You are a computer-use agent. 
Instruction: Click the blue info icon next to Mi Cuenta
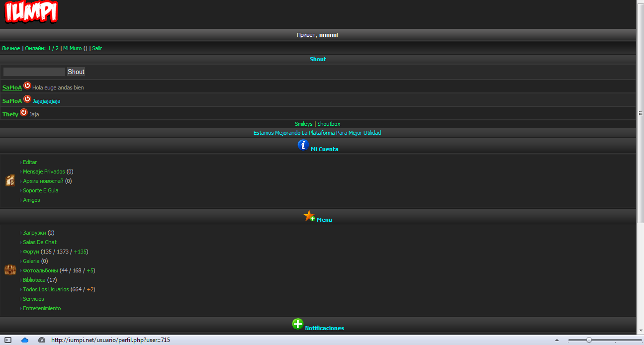coord(303,145)
